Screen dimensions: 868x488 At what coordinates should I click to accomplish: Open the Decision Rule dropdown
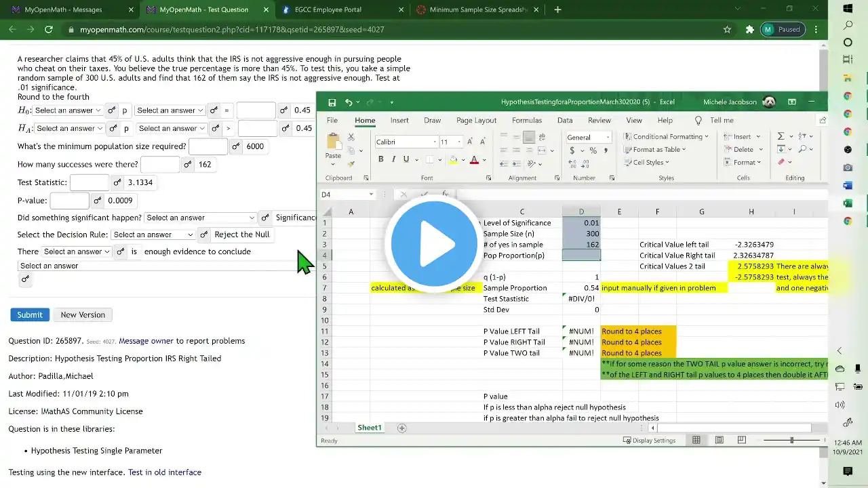coord(153,235)
